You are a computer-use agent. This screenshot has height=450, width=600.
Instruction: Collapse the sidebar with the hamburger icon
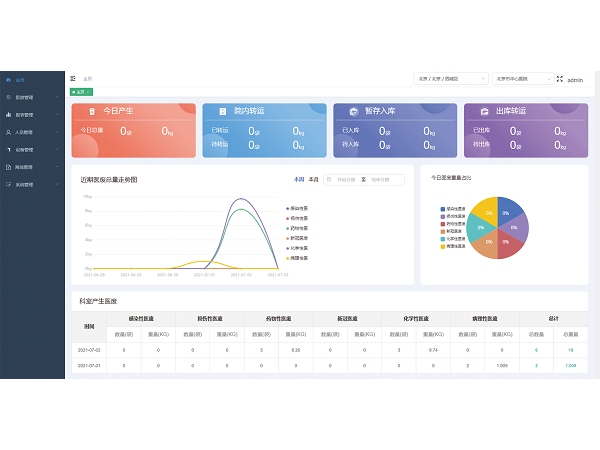pos(73,78)
